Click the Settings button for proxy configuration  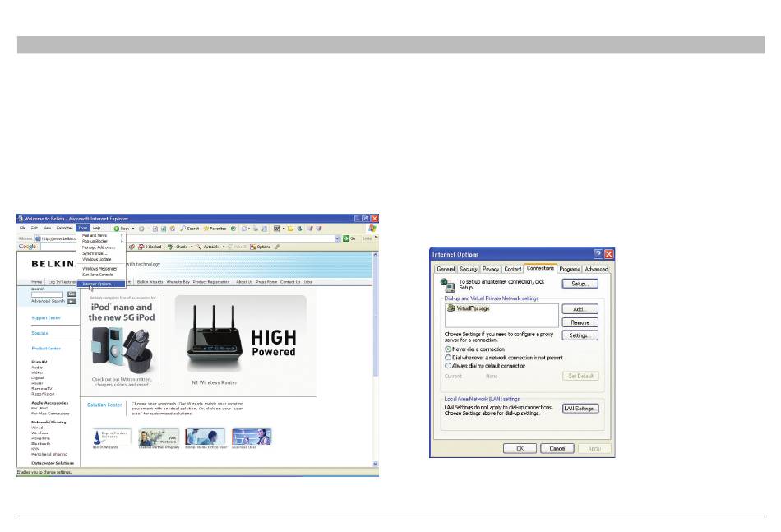(x=580, y=335)
